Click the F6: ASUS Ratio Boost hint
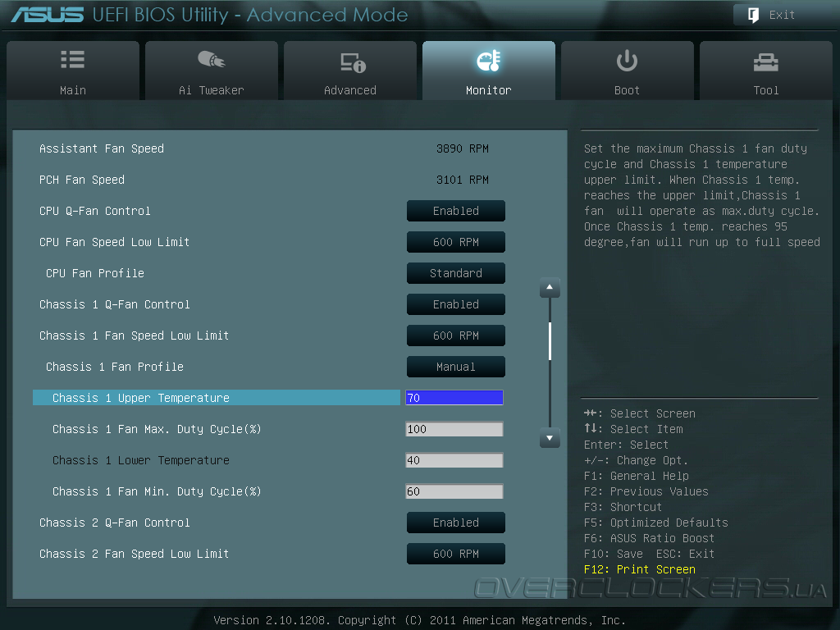 [650, 538]
